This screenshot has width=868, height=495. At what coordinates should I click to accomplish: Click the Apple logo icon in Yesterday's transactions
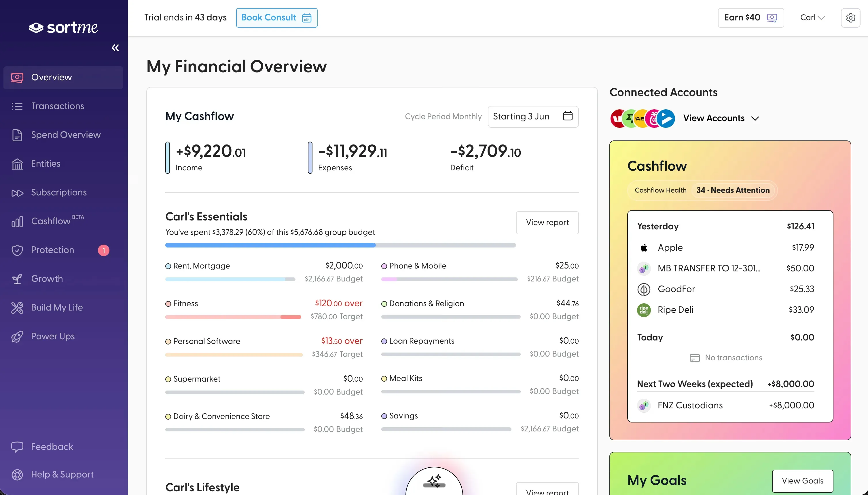tap(644, 248)
